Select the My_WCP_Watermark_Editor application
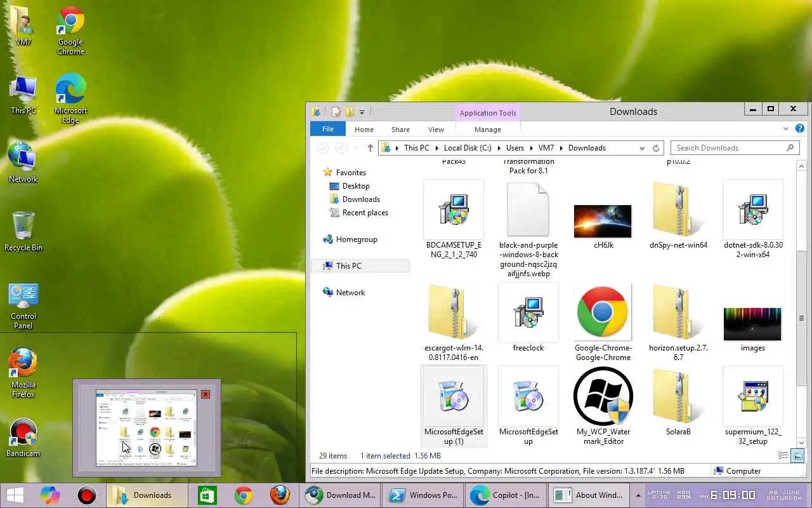Viewport: 812px width, 508px height. [x=603, y=406]
